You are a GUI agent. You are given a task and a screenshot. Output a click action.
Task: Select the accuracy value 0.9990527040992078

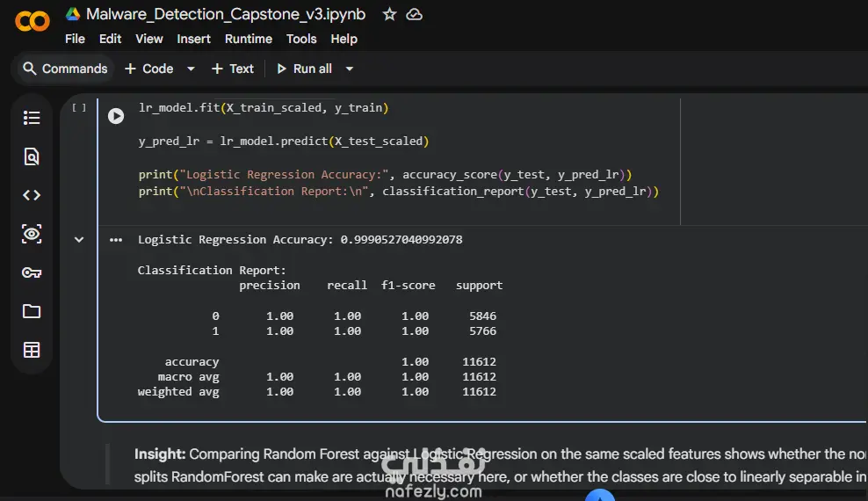[x=401, y=240]
